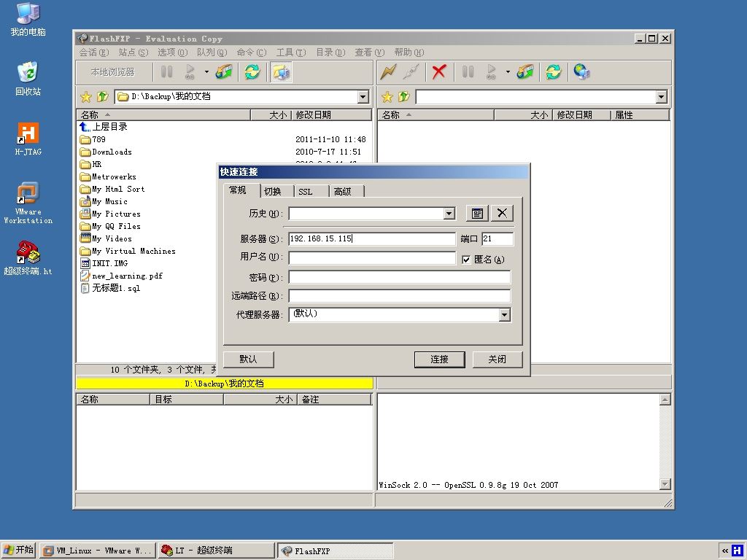
Task: Refresh the remote pane file list
Action: tap(553, 72)
